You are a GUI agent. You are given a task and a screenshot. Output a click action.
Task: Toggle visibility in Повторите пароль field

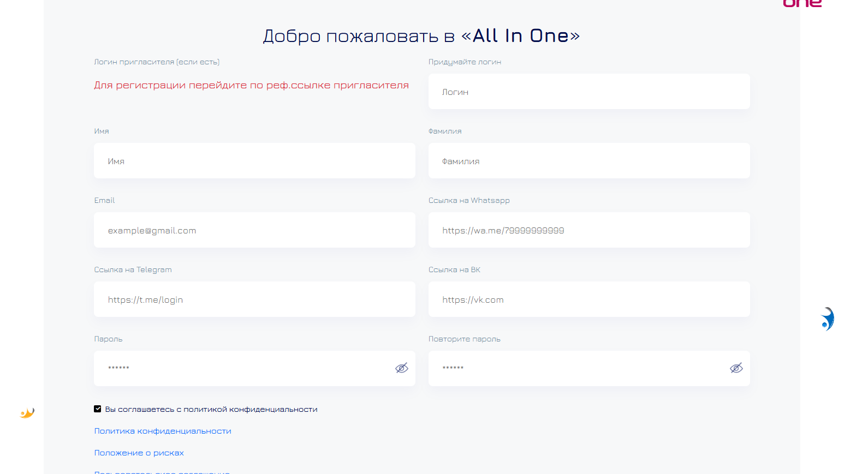(x=736, y=368)
